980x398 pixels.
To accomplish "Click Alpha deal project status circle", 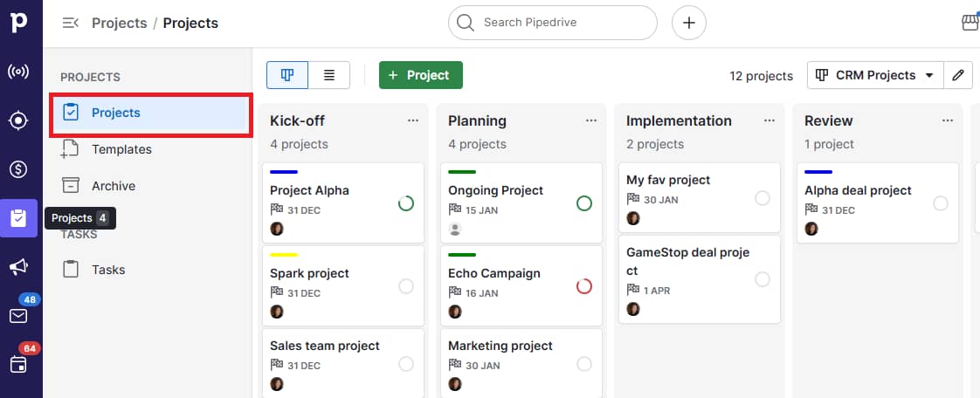I will pos(941,203).
